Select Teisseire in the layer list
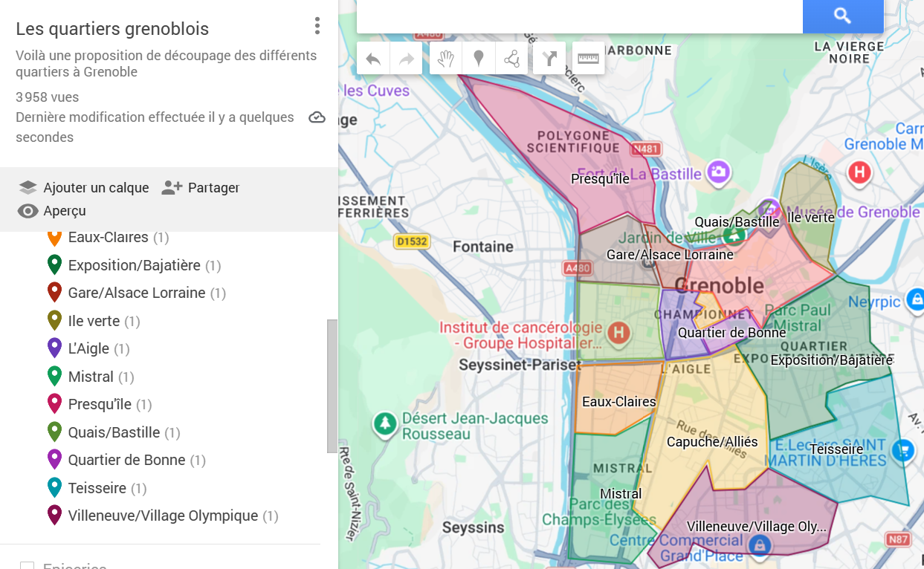Screen dimensions: 924x569 tap(97, 488)
